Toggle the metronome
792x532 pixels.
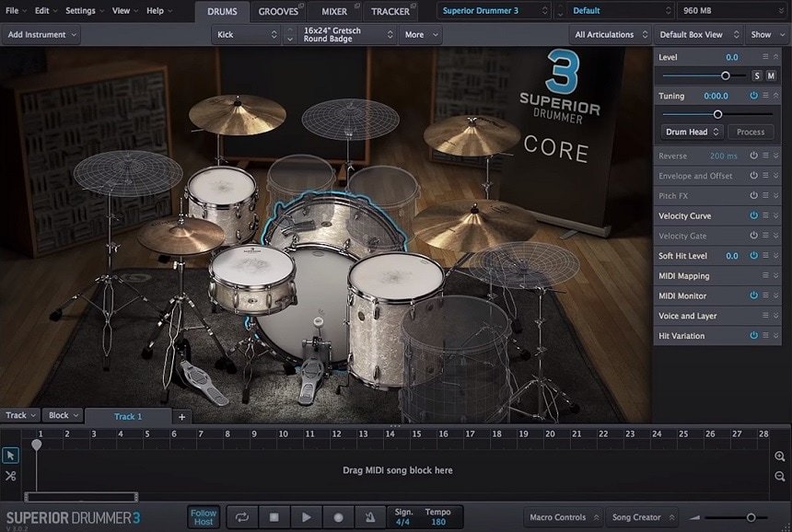370,517
